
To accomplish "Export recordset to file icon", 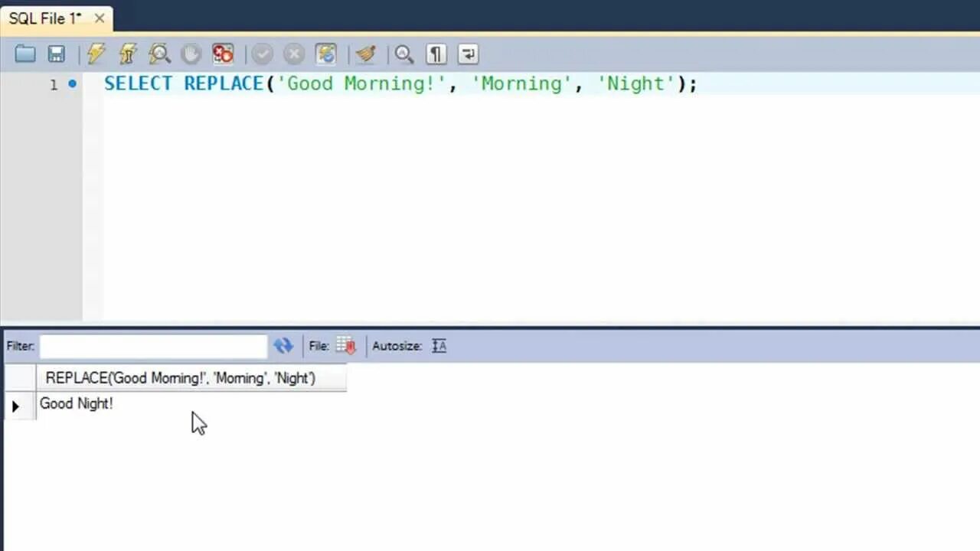I will [x=346, y=346].
